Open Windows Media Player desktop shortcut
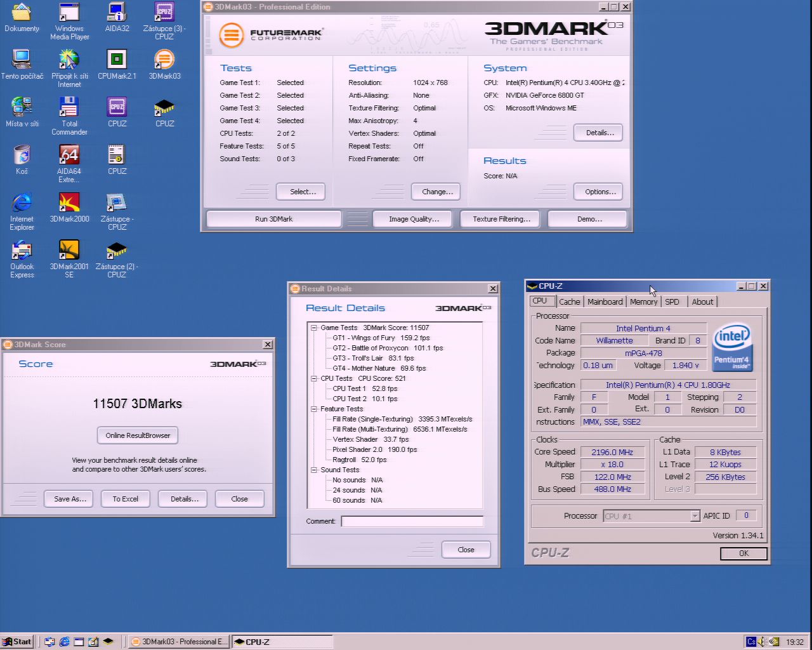 click(x=69, y=21)
